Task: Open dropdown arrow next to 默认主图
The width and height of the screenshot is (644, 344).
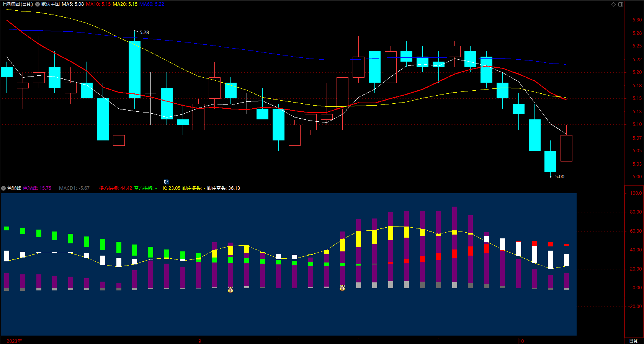Action: (38, 4)
